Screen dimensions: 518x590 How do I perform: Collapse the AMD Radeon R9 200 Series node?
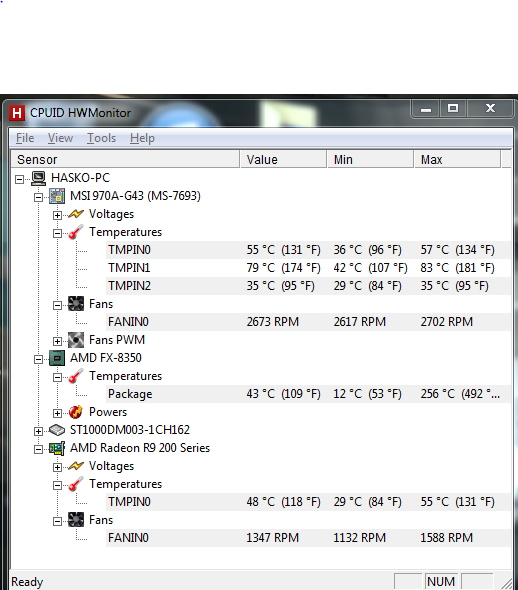tap(38, 449)
